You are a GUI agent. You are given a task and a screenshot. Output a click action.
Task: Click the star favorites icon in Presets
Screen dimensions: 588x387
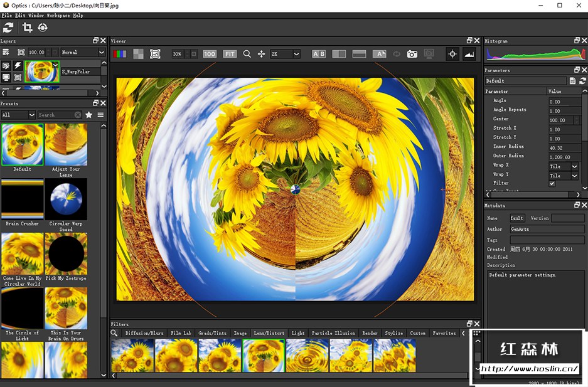pos(89,115)
